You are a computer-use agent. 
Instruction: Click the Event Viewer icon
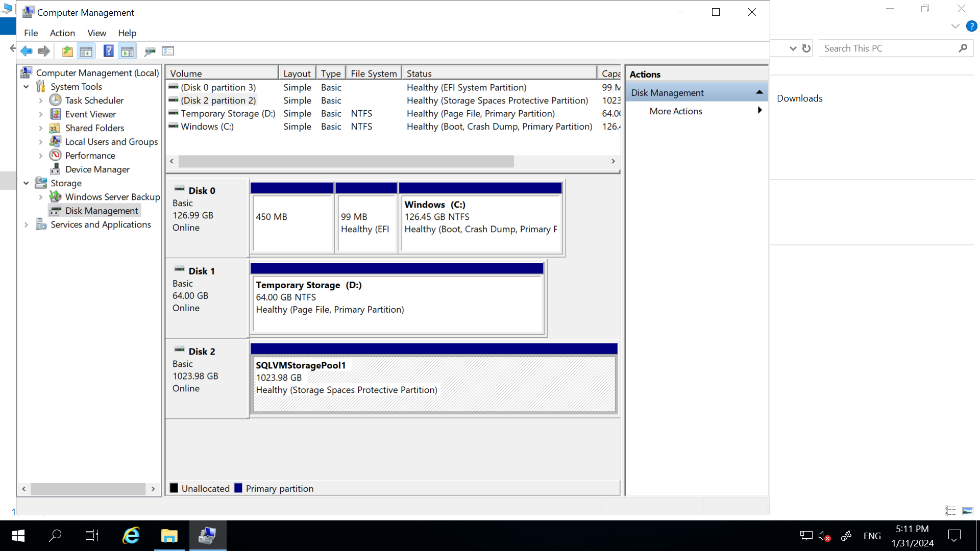pos(55,114)
